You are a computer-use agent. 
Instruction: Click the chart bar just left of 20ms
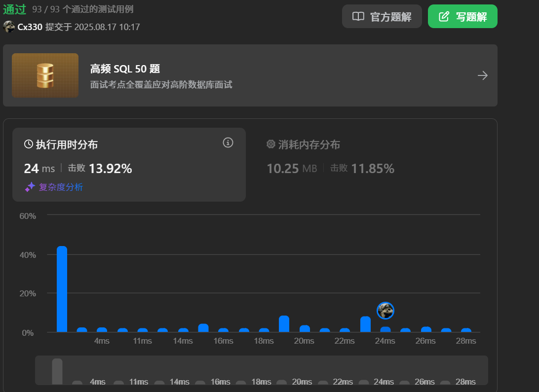(284, 323)
